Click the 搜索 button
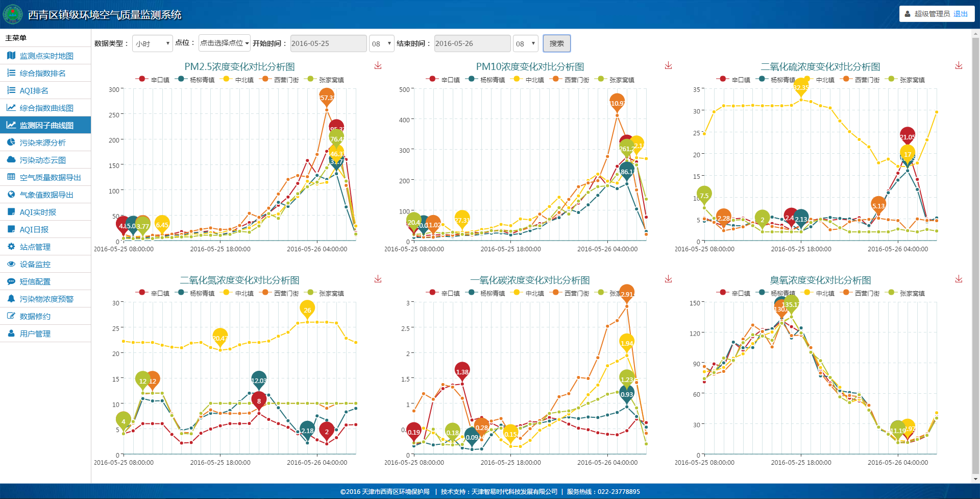 pyautogui.click(x=556, y=44)
